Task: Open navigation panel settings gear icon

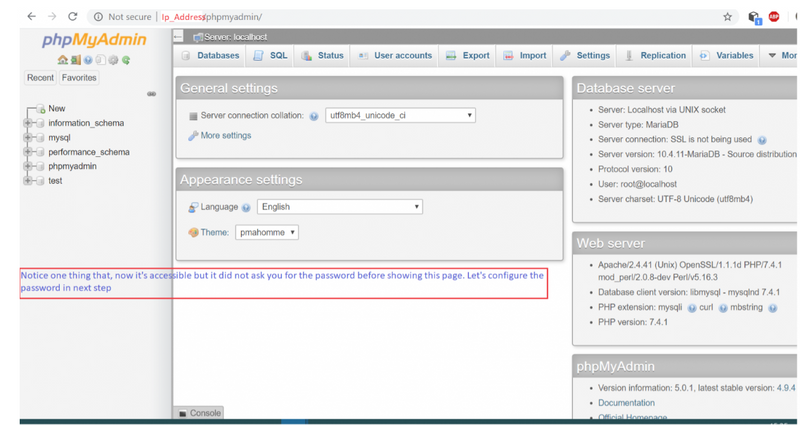Action: pyautogui.click(x=113, y=60)
